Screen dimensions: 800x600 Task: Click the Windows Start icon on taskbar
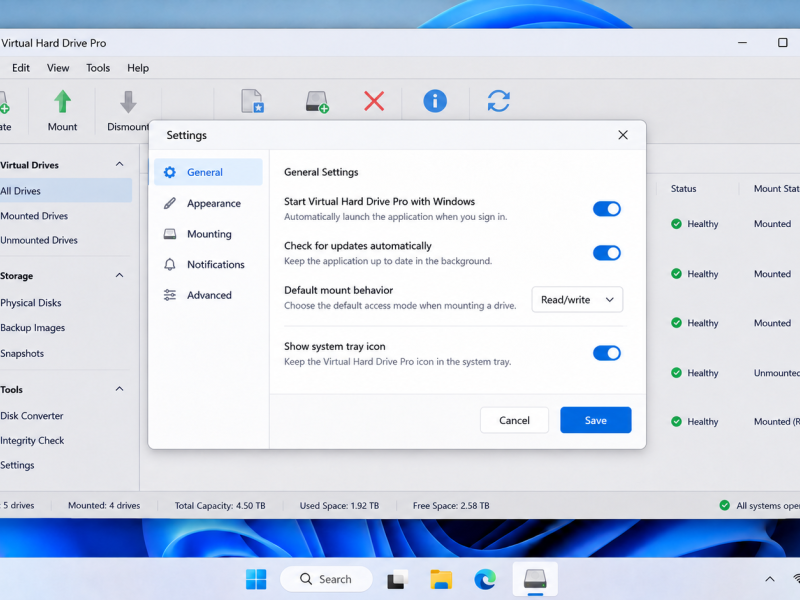(x=256, y=579)
